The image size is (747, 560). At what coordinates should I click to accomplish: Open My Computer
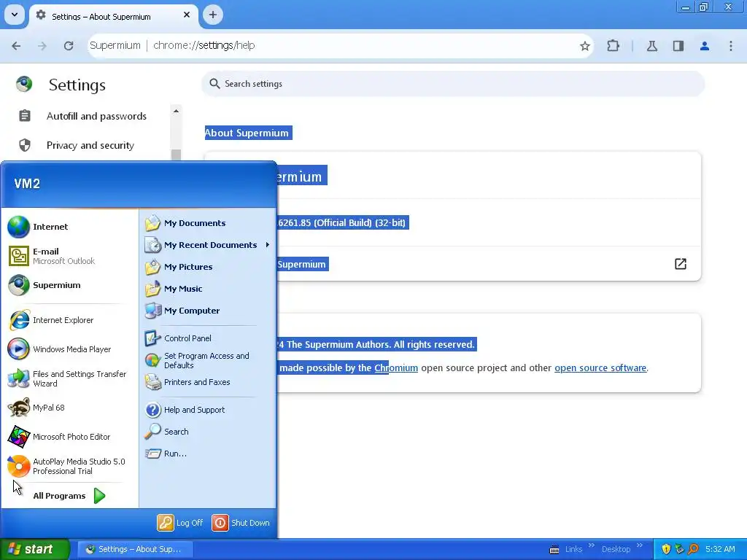click(x=182, y=311)
